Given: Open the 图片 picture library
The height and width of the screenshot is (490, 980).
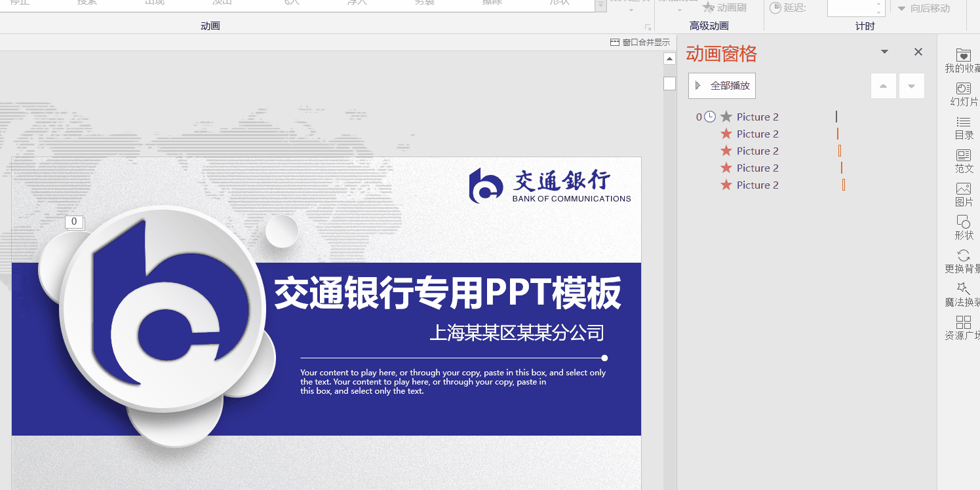Looking at the screenshot, I should [964, 195].
